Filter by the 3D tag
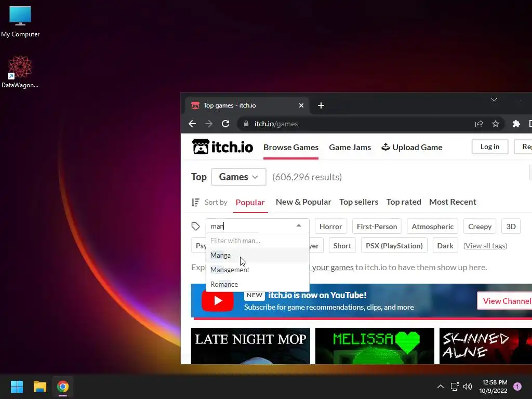This screenshot has width=532, height=399. point(511,227)
